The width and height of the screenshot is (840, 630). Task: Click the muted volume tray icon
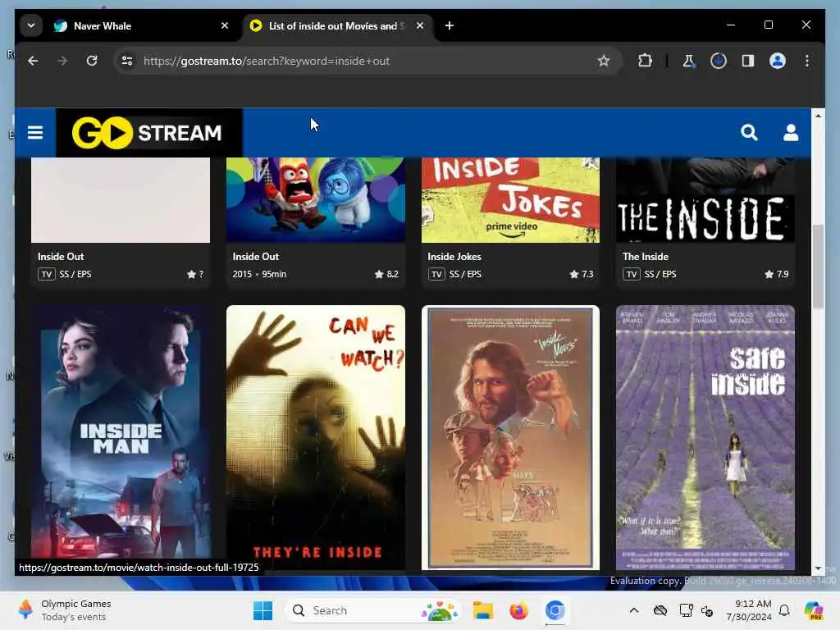(x=707, y=610)
